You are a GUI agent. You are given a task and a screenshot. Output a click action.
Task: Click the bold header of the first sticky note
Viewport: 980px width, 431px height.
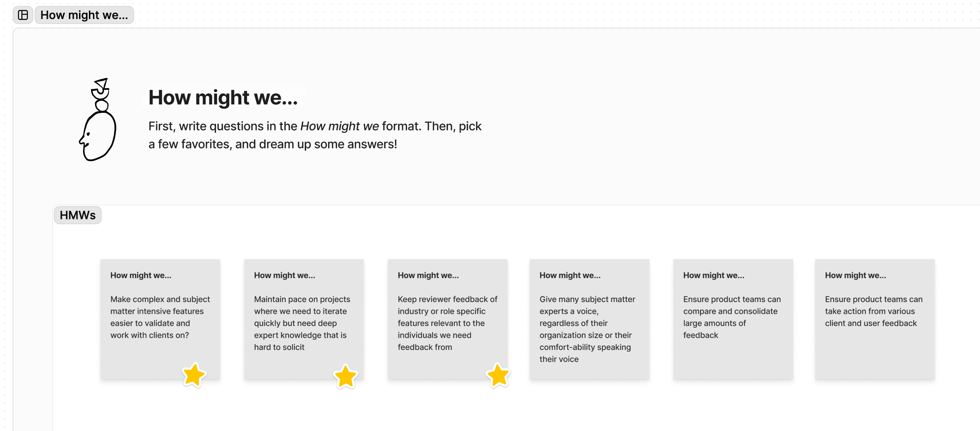pyautogui.click(x=141, y=275)
